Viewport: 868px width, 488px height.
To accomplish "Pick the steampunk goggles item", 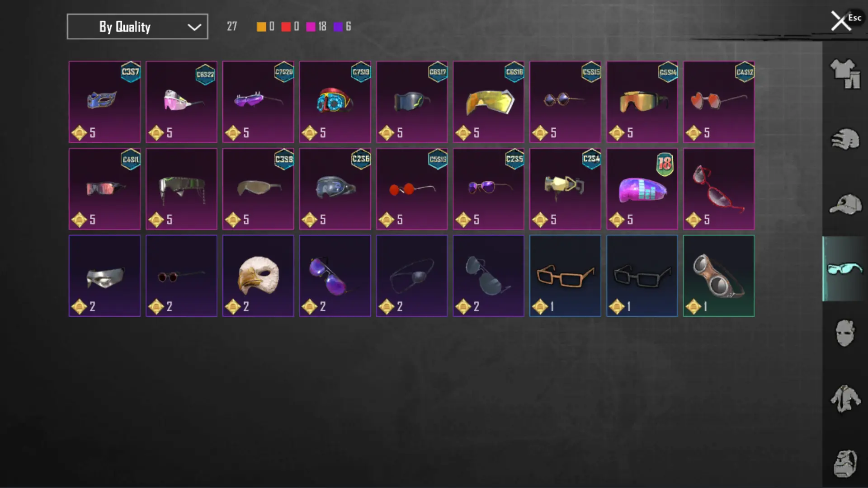I will [719, 276].
